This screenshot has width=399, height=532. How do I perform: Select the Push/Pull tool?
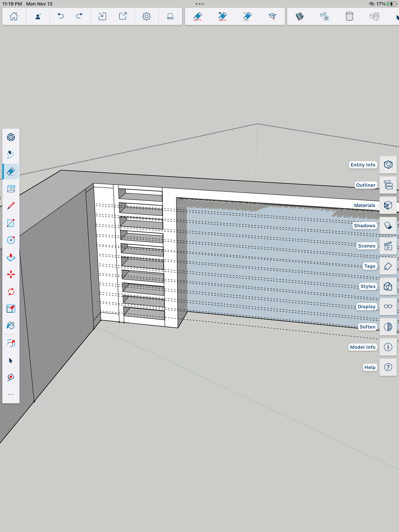tap(11, 257)
